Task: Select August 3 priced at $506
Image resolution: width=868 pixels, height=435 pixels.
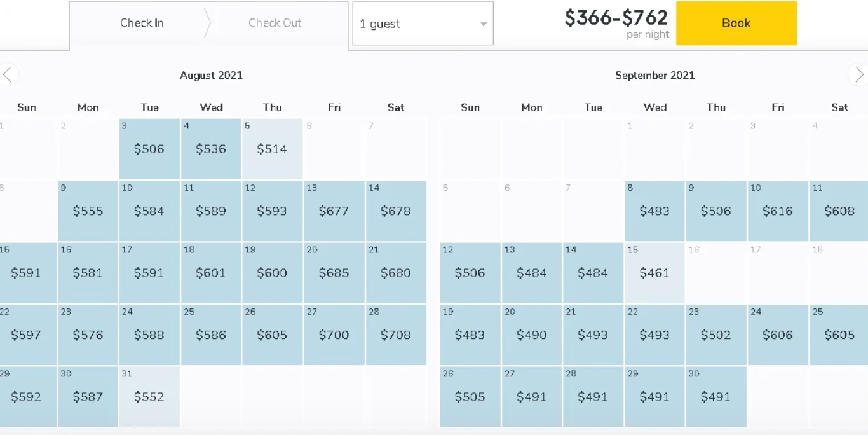Action: coord(149,149)
